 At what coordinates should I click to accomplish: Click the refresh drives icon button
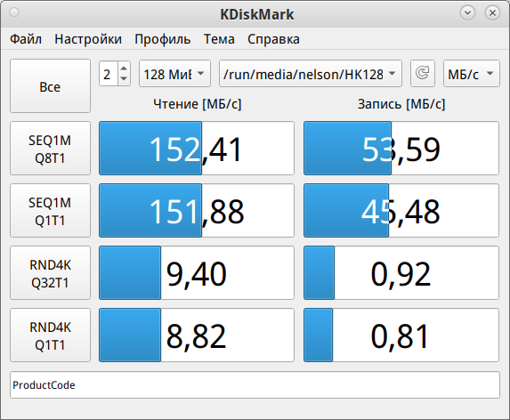click(x=423, y=74)
